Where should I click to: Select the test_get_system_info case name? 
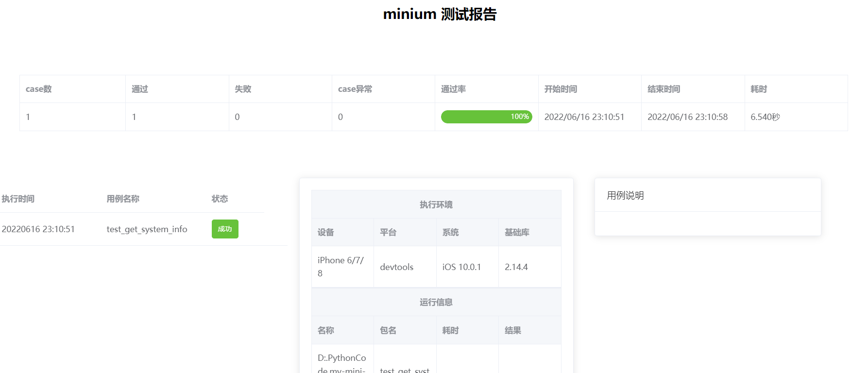[147, 229]
